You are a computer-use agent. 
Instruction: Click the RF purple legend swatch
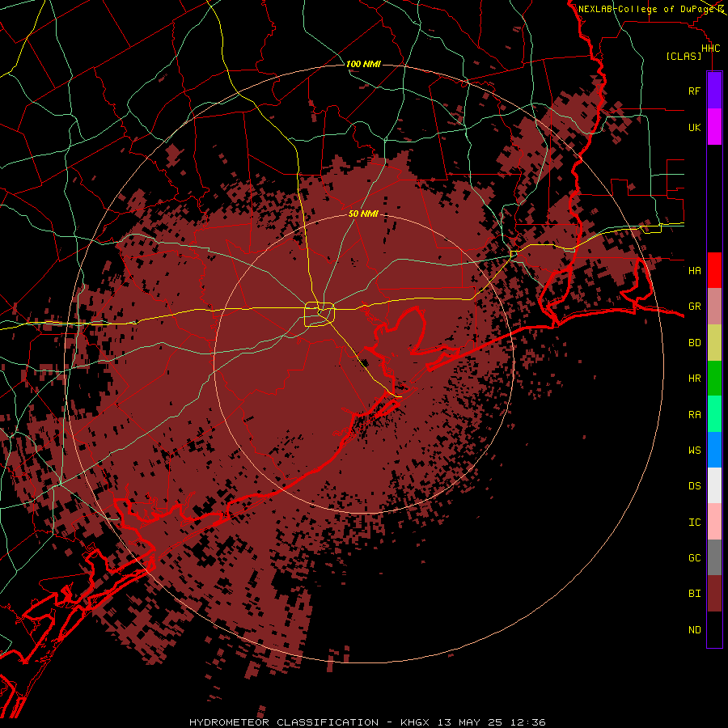(714, 91)
